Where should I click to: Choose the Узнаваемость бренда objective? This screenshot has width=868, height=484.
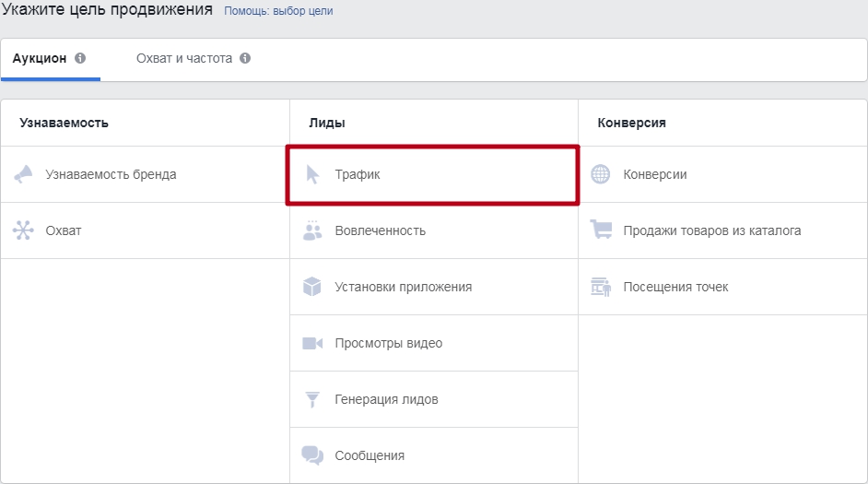coord(111,174)
